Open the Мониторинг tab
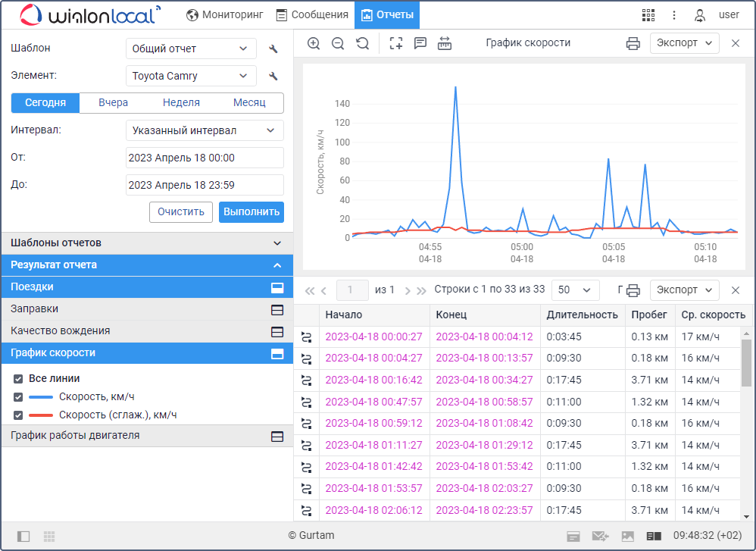 pos(225,15)
